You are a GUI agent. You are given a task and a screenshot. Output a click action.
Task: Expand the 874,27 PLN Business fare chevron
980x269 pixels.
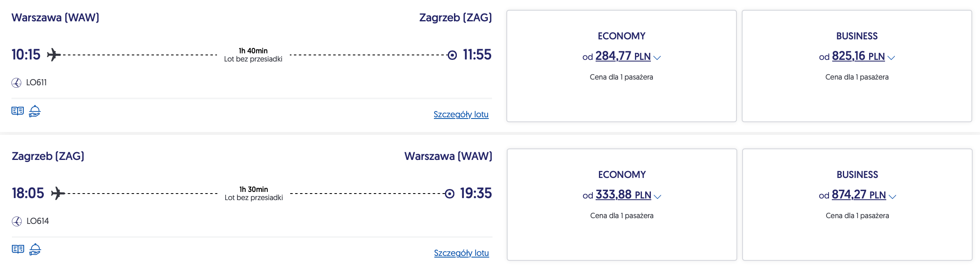pos(892,196)
